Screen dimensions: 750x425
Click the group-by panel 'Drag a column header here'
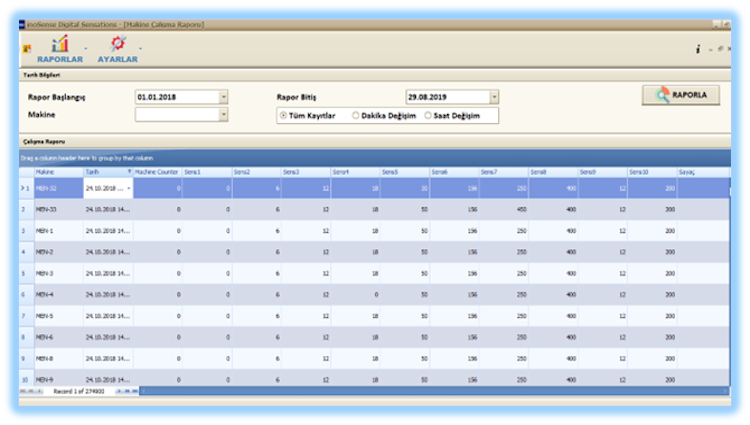375,158
